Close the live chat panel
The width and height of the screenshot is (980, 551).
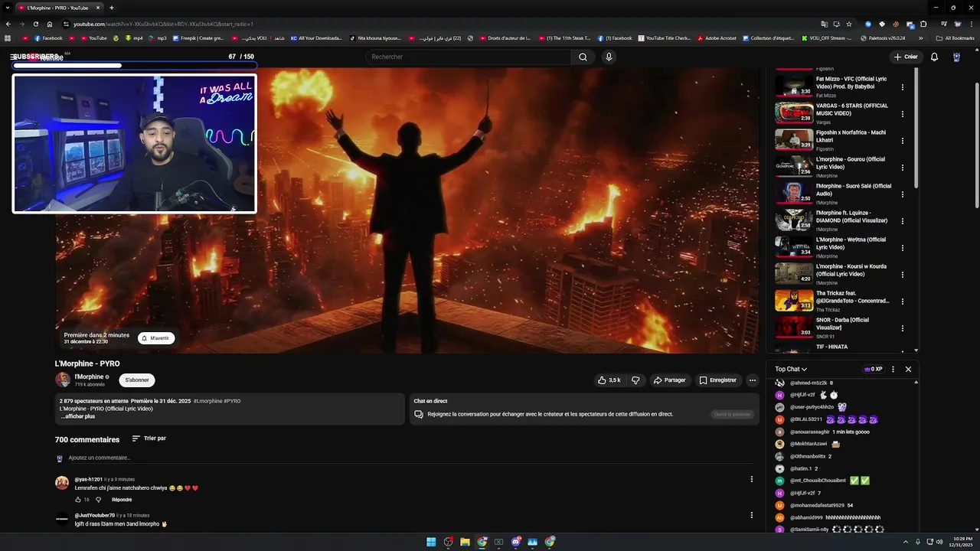point(908,369)
